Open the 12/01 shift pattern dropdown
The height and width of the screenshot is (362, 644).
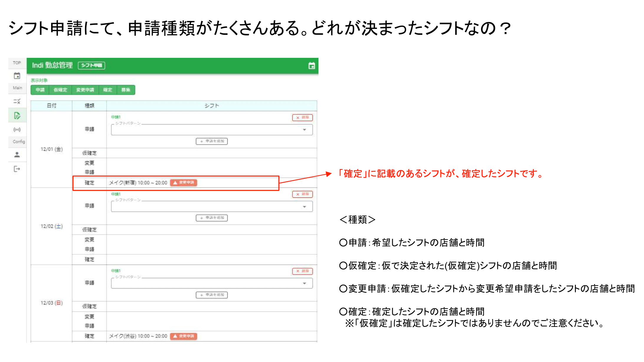click(212, 130)
